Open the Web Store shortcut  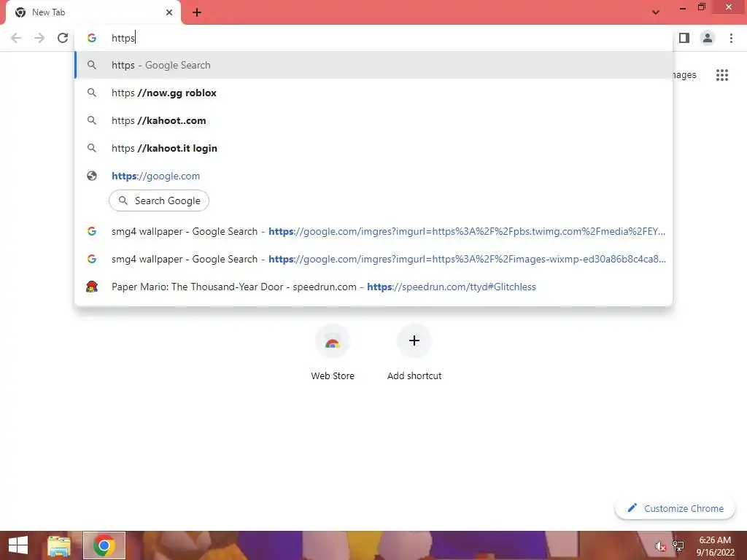333,354
